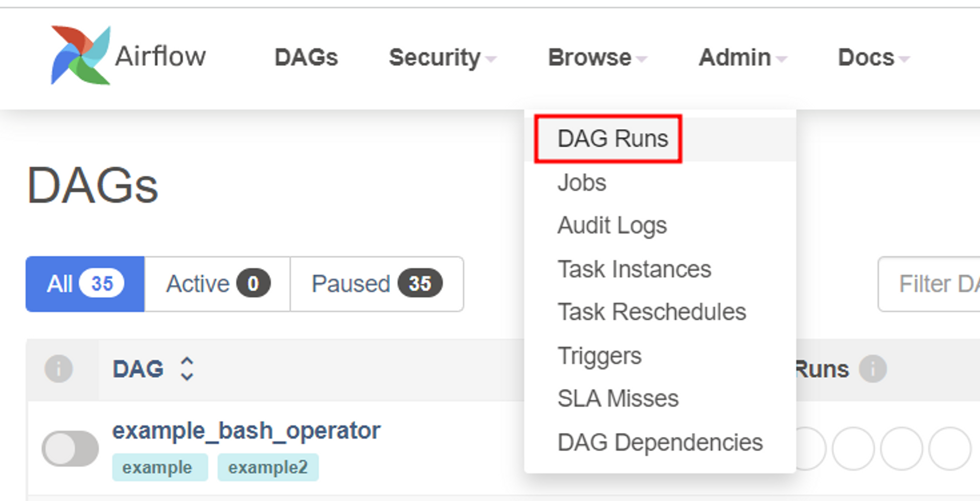Viewport: 980px width, 501px height.
Task: Click the rightmost run status circle
Action: (950, 449)
